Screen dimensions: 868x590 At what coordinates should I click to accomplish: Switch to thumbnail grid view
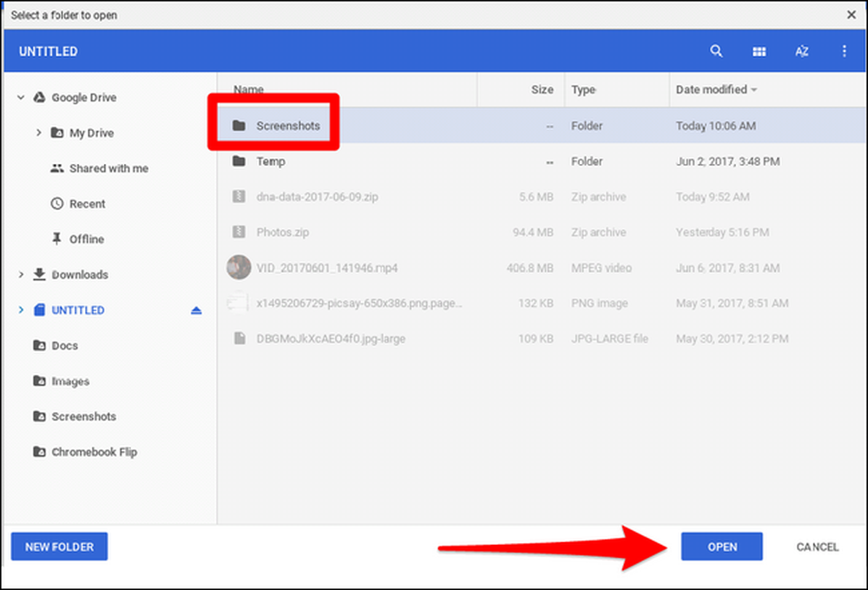point(759,51)
